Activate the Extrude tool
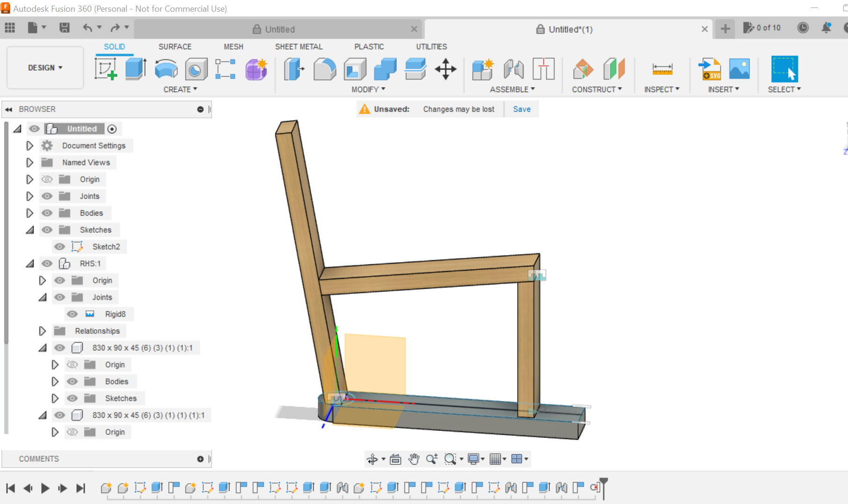848x504 pixels. click(136, 69)
